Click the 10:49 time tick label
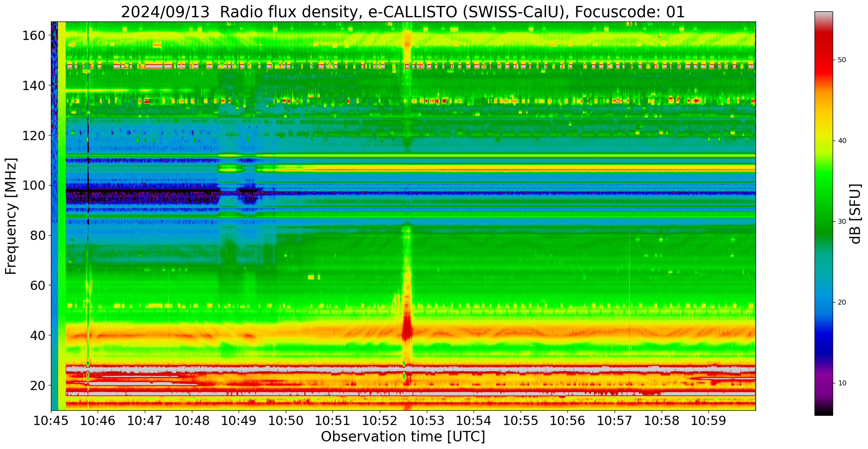This screenshot has height=449, width=868. 239,421
